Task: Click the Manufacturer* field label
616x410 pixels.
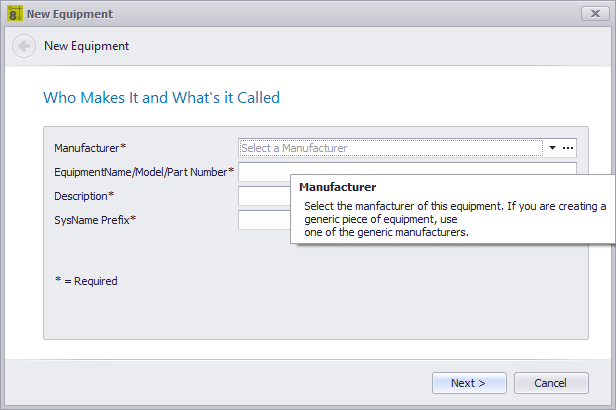Action: point(90,148)
